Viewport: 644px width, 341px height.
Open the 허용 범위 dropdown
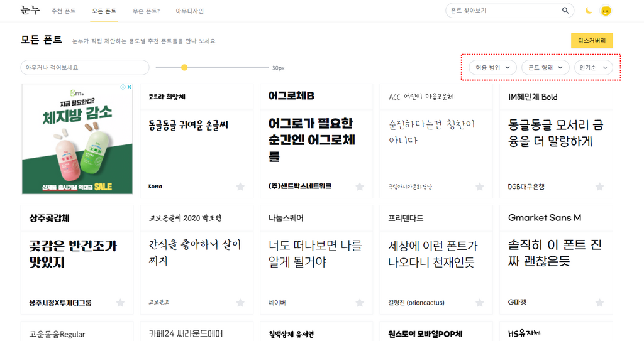[492, 68]
